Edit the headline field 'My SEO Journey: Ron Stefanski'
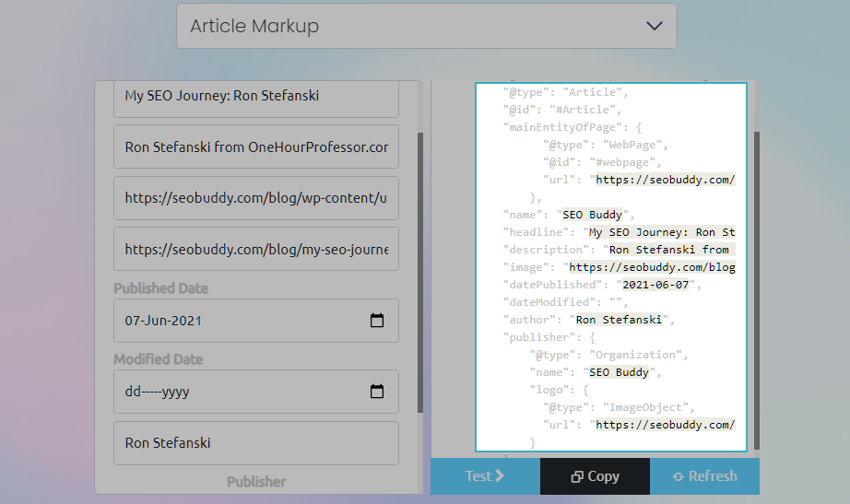The height and width of the screenshot is (504, 850). 256,98
